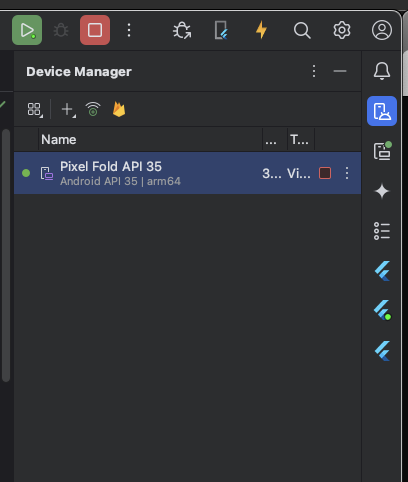Trigger Flutter Hot Reload lightning bolt

coord(261,30)
